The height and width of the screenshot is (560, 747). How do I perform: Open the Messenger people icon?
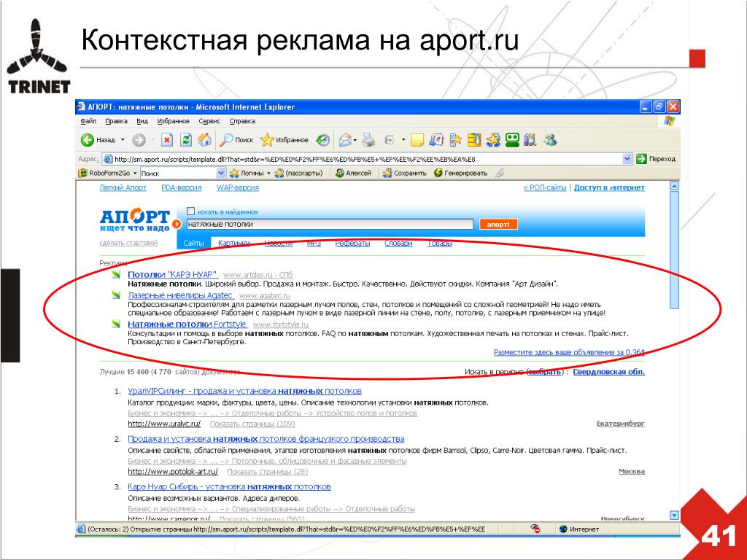pyautogui.click(x=550, y=140)
